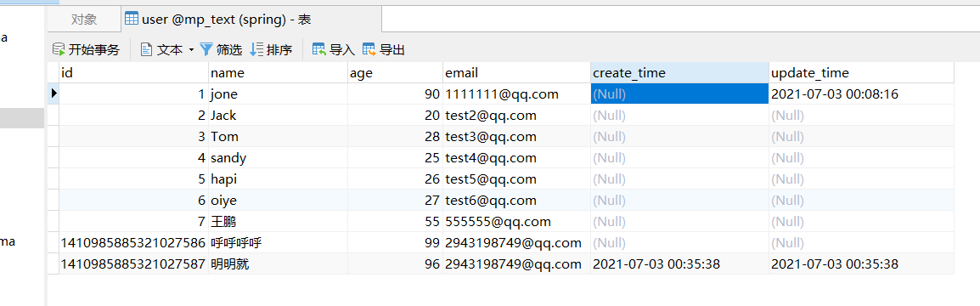The height and width of the screenshot is (306, 980).
Task: Expand the dropdown arrow next to 文本
Action: [x=191, y=50]
